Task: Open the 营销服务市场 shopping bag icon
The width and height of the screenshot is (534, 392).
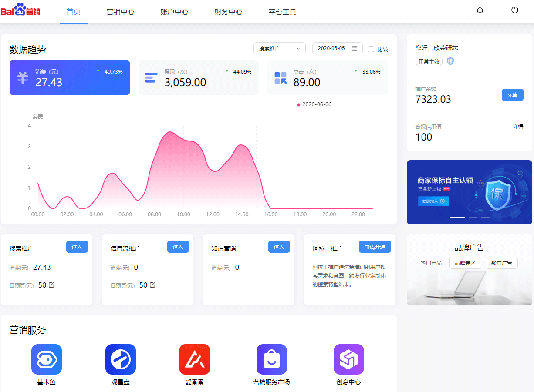Action: click(x=271, y=359)
